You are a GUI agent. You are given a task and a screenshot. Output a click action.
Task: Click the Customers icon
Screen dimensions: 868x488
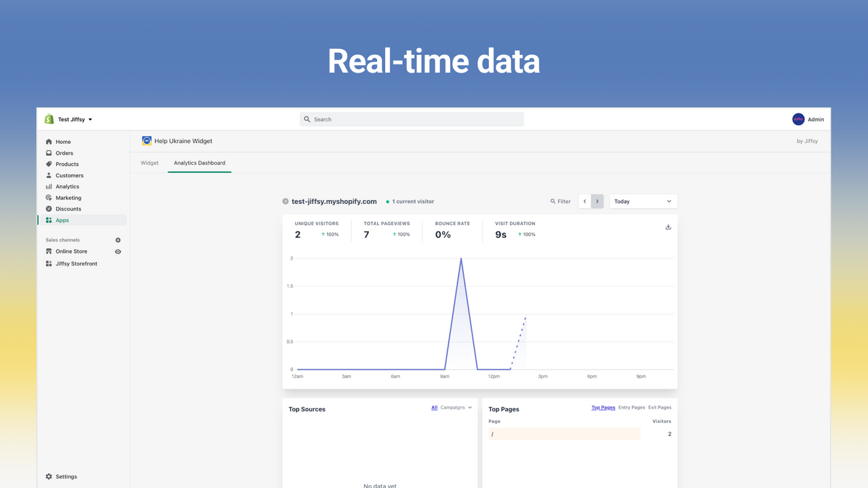(x=49, y=175)
